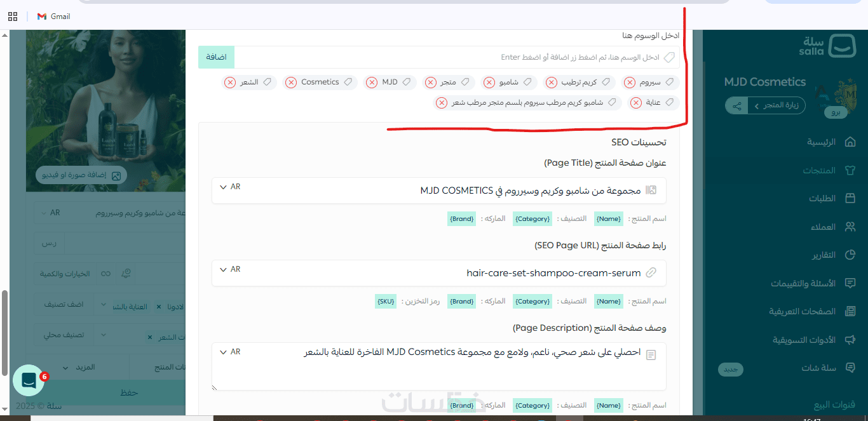Click the products shirt icon المنتجات
The height and width of the screenshot is (421, 868).
[x=850, y=171]
